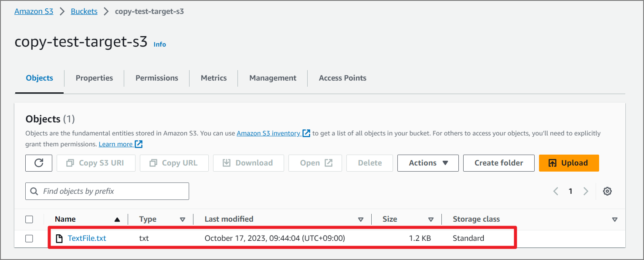Sort by Last modified column arrow
This screenshot has width=644, height=260.
[361, 219]
